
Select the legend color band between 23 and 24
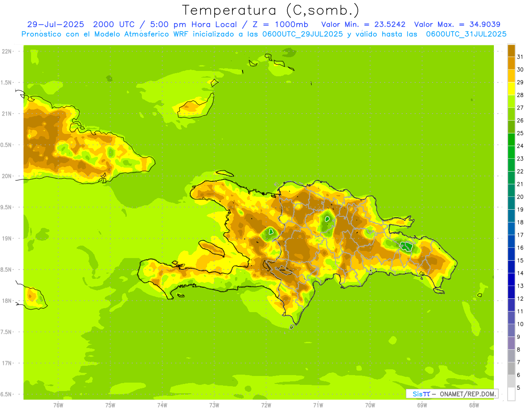[x=511, y=152]
